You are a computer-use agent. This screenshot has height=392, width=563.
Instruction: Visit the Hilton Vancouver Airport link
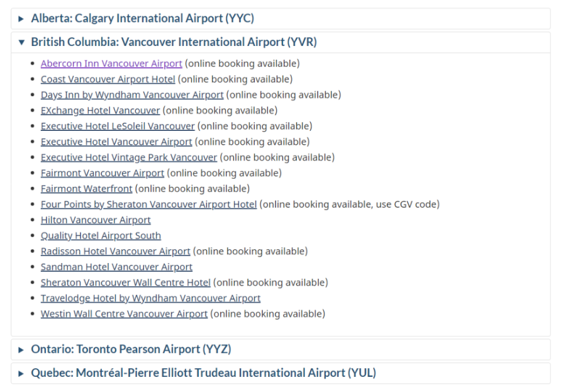click(96, 220)
